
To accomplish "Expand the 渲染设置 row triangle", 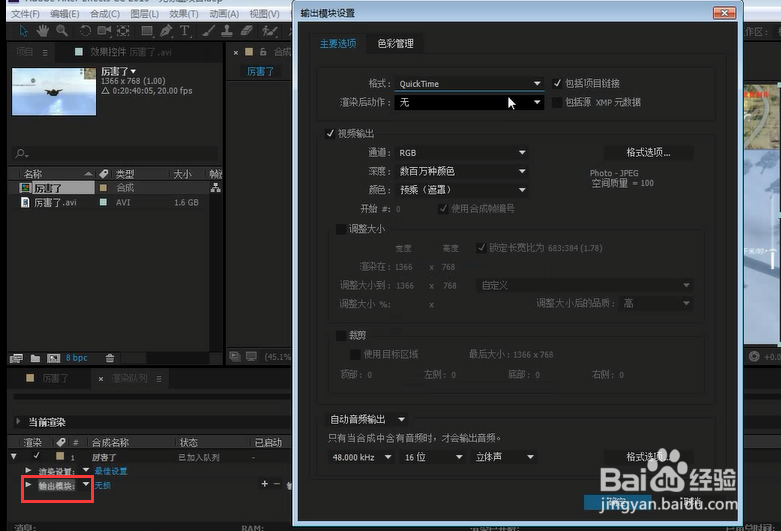I will click(x=28, y=470).
